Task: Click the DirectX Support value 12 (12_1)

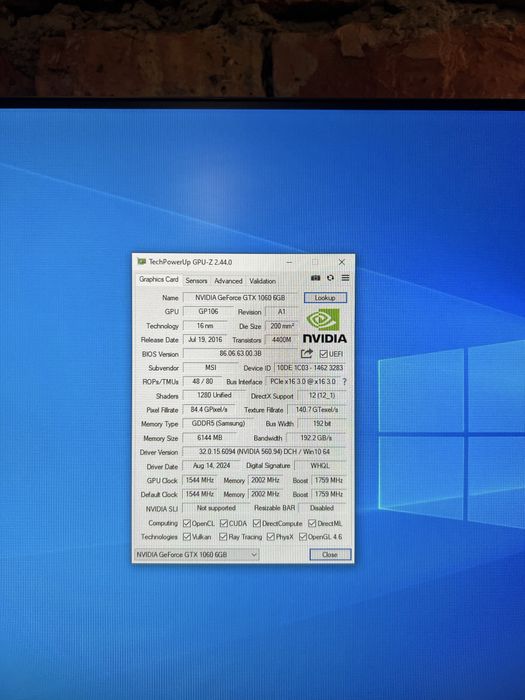Action: 321,395
